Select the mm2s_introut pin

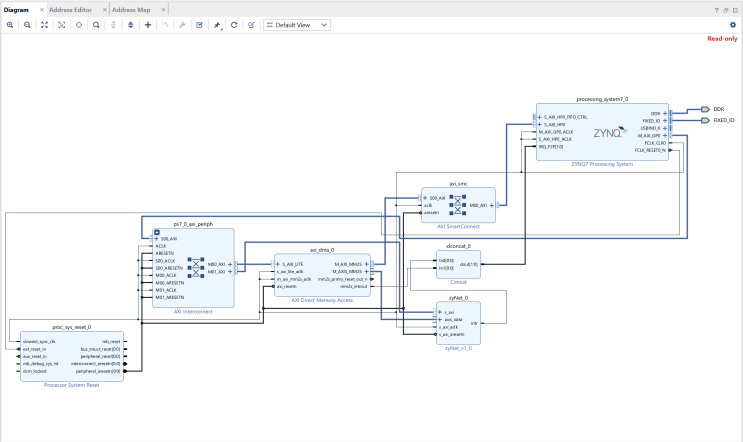(x=353, y=287)
